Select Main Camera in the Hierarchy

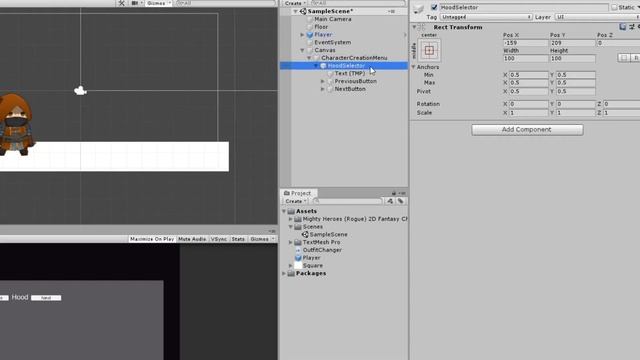click(333, 19)
